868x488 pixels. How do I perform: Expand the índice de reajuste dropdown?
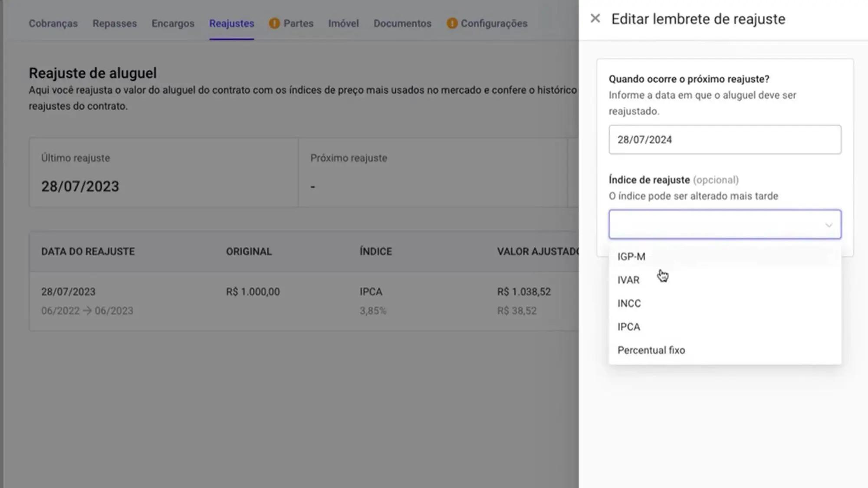click(x=724, y=223)
